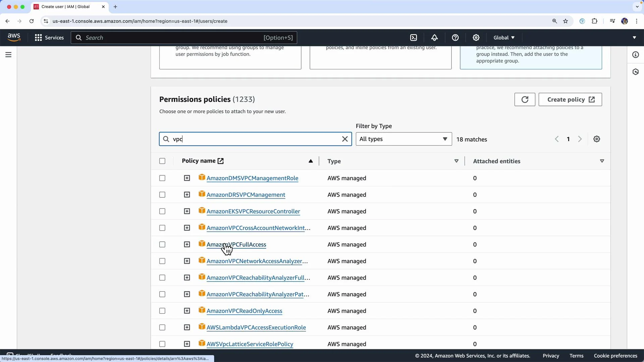Open a new browser tab
Viewport: 644px width, 362px height.
coord(115,7)
